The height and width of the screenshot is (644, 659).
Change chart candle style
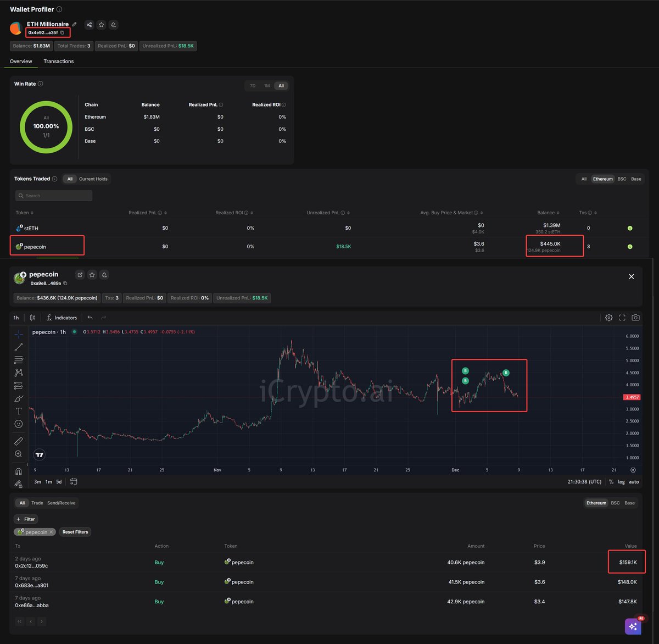coord(32,318)
